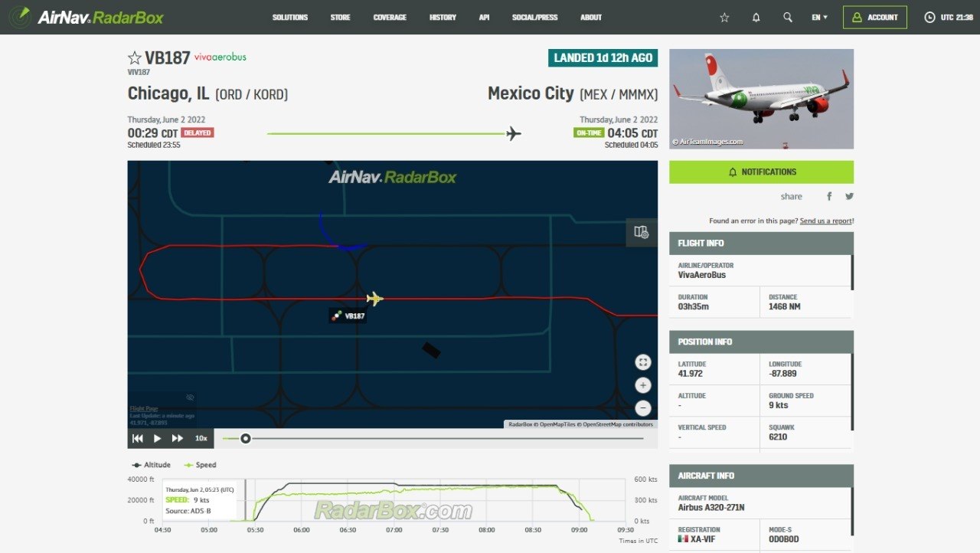Enter fullscreen map view
Screen dimensions: 980x553
643,362
